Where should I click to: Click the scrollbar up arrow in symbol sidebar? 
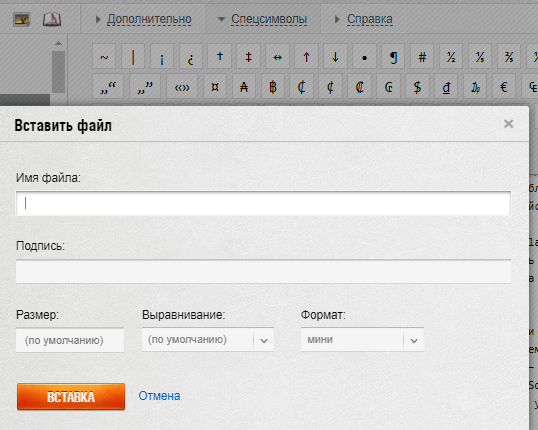click(59, 43)
